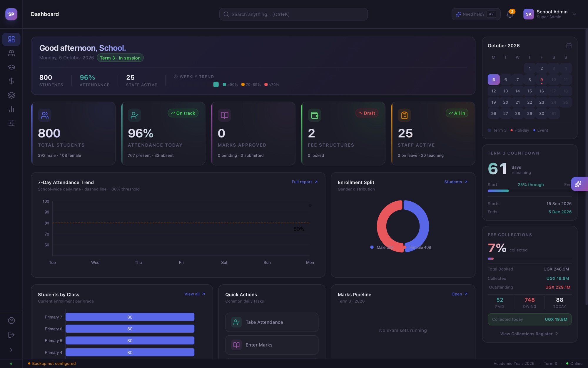Viewport: 588px width, 368px height.
Task: Open the School Admin account dropdown
Action: click(550, 14)
